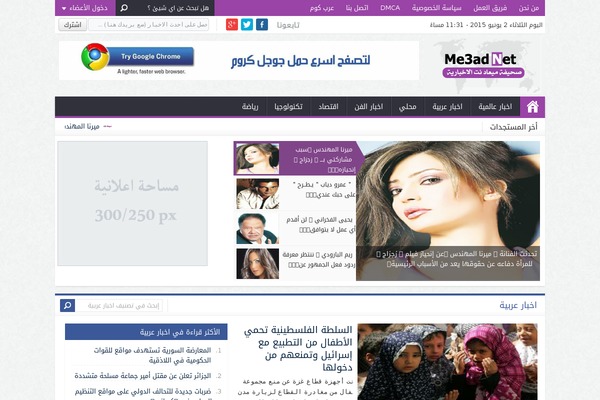Click the الأكثر قراءة في اخبار عربية header

click(x=146, y=332)
